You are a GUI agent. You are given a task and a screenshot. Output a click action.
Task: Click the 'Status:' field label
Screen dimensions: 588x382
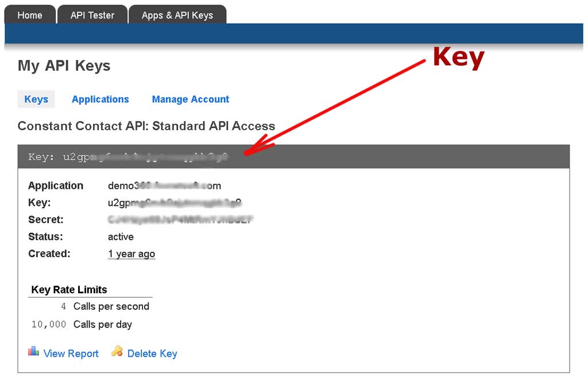click(x=46, y=237)
